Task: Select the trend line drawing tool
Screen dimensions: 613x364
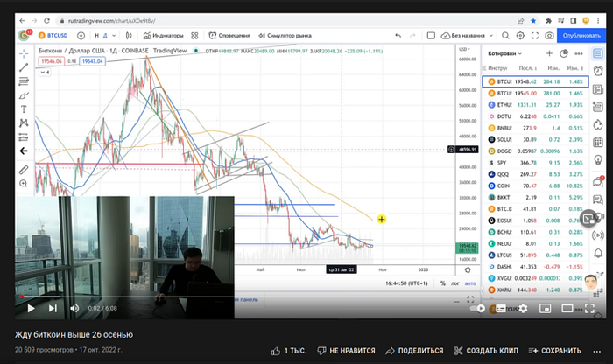Action: coord(24,67)
